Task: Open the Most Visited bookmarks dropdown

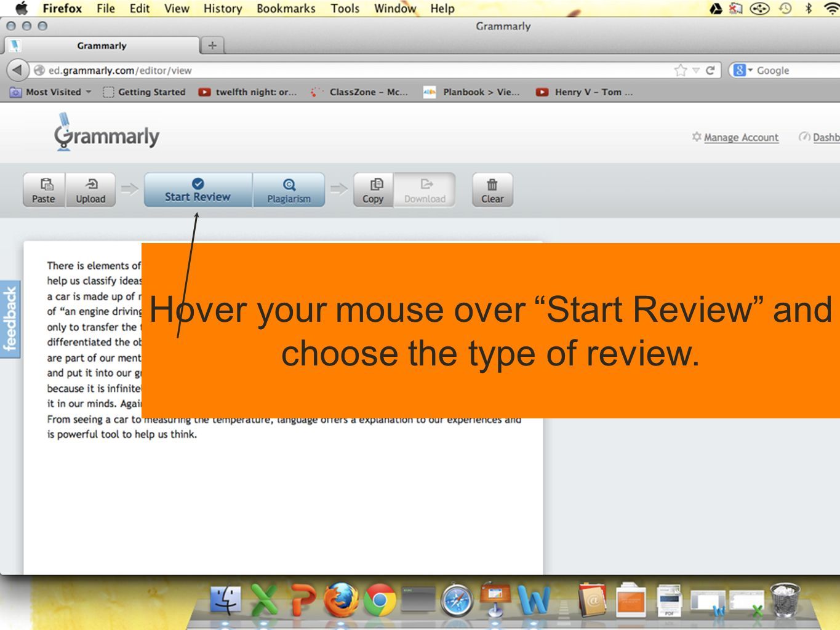Action: coord(51,92)
